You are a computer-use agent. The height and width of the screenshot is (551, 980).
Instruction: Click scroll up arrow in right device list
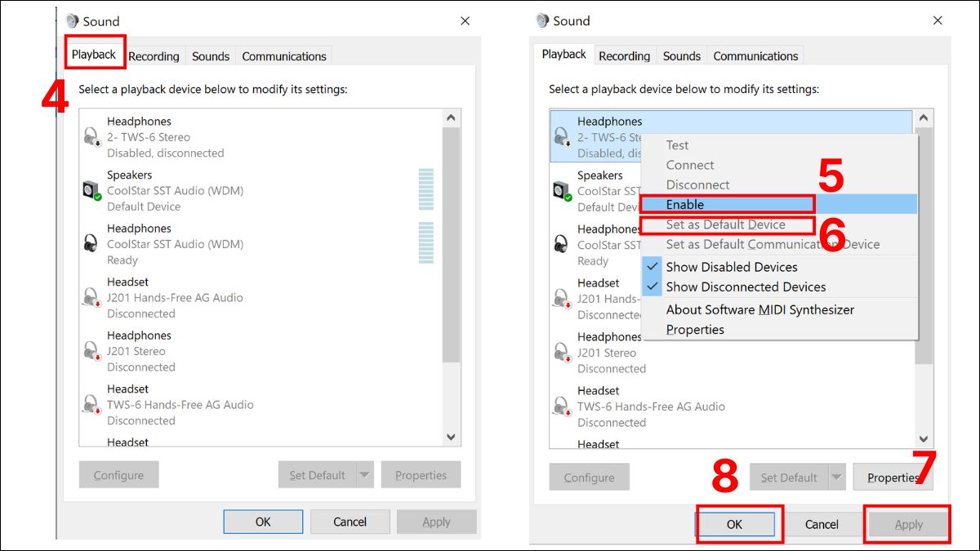[x=924, y=119]
